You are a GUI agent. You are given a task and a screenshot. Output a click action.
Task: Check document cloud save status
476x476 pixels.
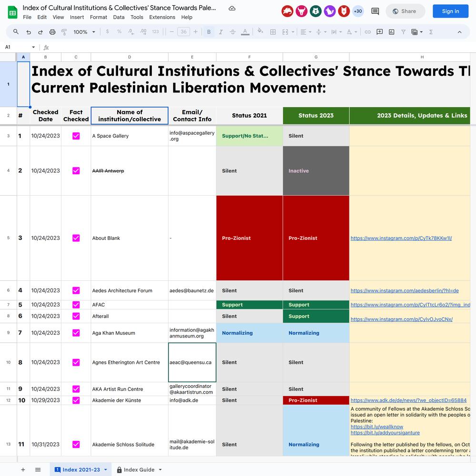[x=232, y=8]
